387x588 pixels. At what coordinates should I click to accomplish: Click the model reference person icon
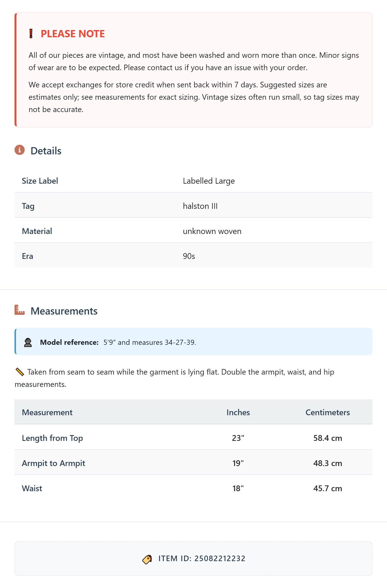click(28, 342)
